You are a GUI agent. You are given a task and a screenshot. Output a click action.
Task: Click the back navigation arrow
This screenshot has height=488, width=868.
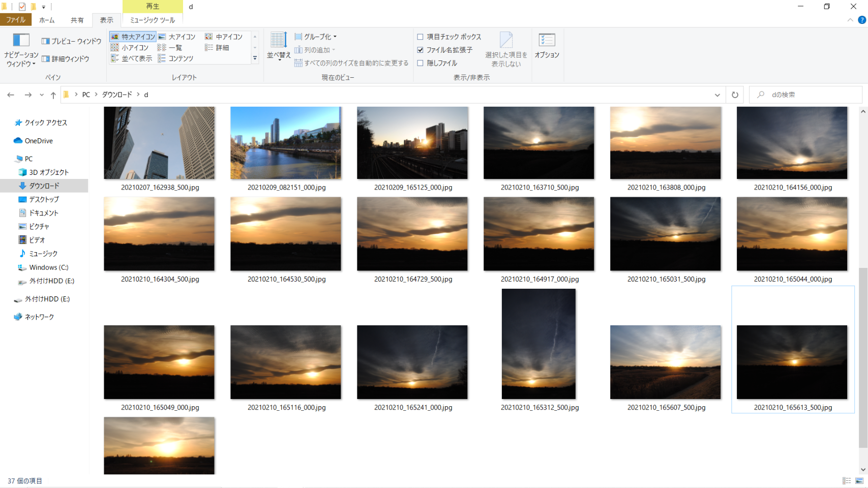[x=11, y=95]
